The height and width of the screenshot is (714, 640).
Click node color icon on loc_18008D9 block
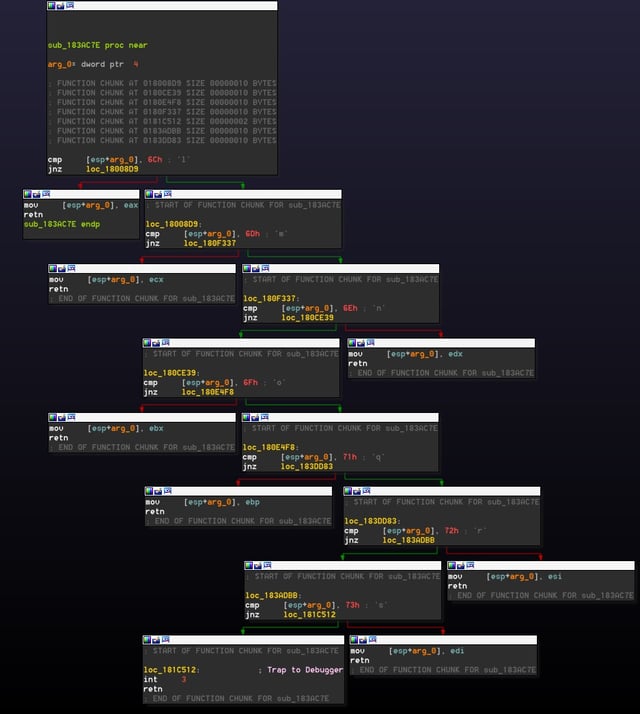[149, 194]
